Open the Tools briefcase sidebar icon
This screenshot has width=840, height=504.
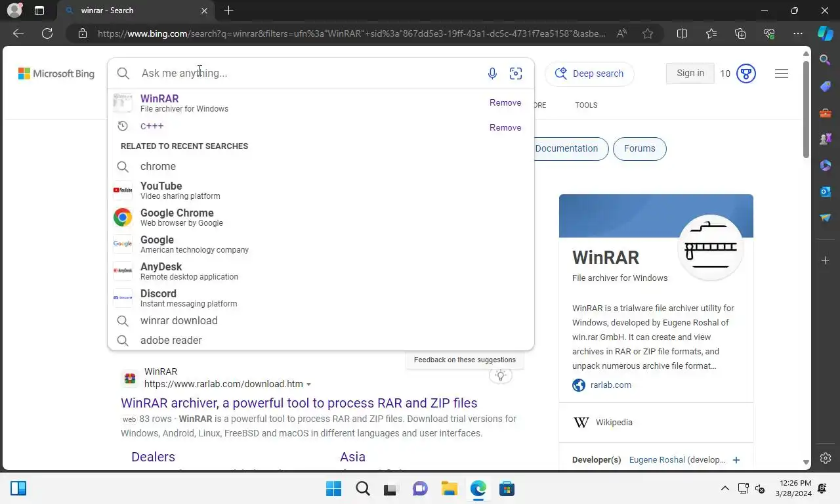tap(826, 113)
